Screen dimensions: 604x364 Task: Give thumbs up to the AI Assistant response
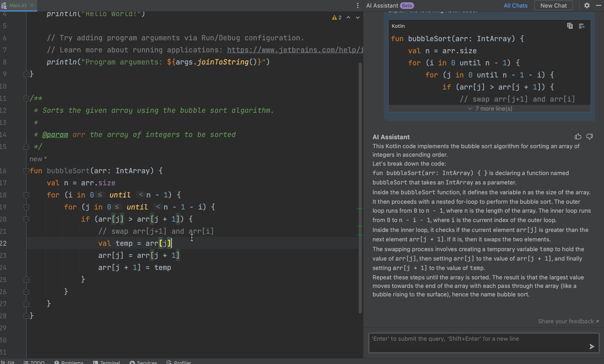(x=578, y=137)
